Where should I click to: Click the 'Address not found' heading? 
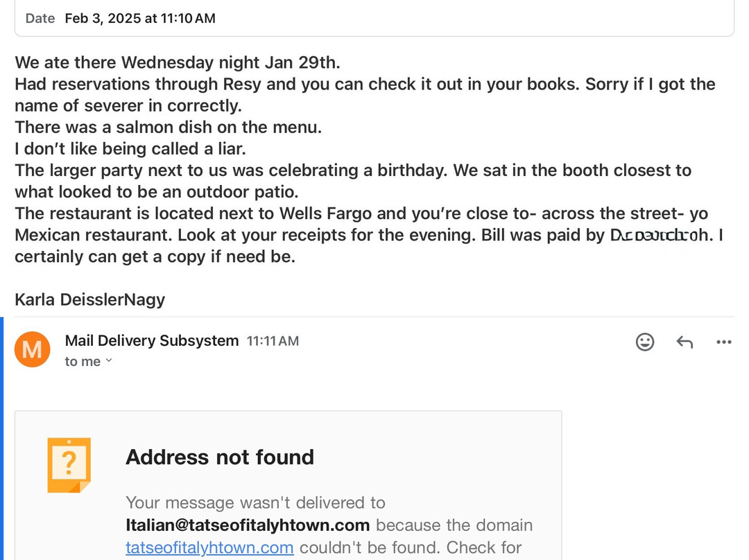(x=220, y=457)
